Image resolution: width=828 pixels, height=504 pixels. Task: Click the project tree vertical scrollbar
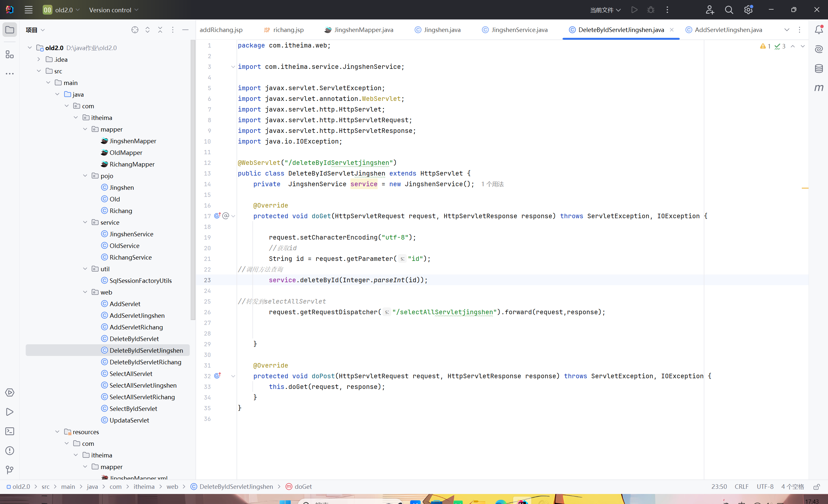pos(193,180)
